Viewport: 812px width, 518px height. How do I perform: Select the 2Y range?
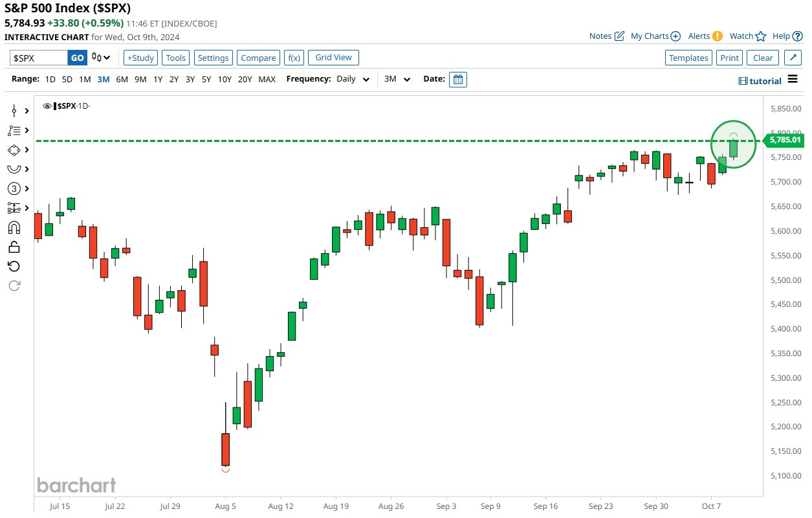[x=174, y=79]
